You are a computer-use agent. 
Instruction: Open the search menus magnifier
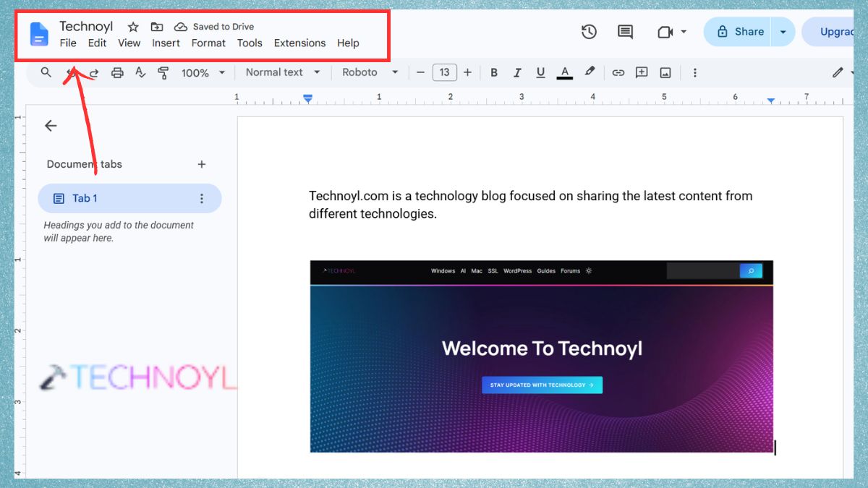46,72
